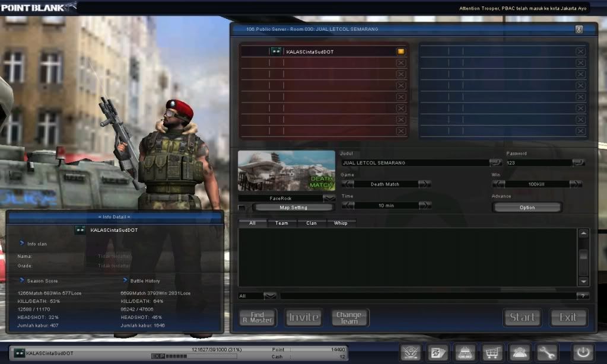Click the Battle History arrow icon

point(125,280)
